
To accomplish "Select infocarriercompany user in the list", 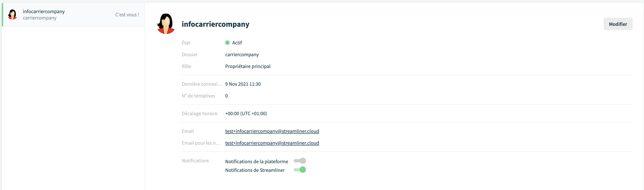I will pyautogui.click(x=73, y=15).
